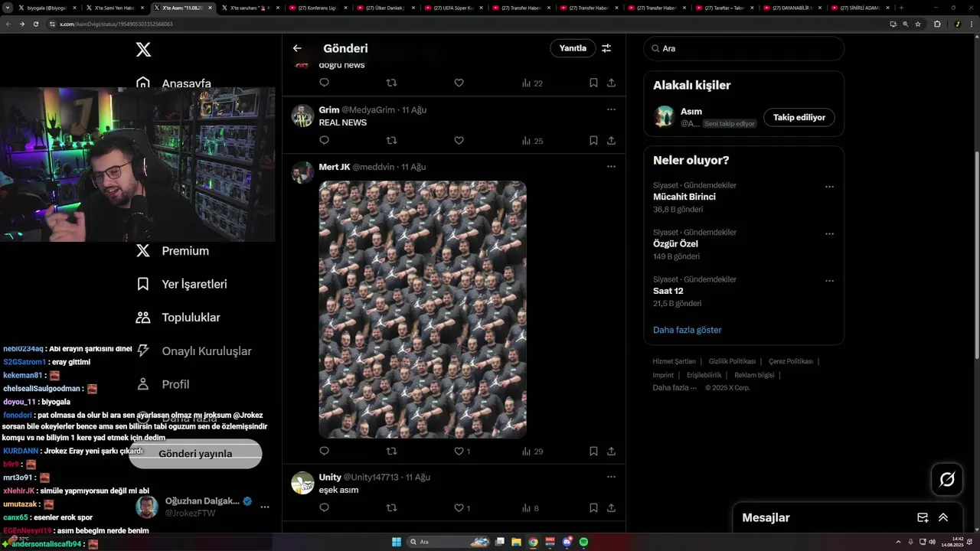Reply to Unity's eşek asım post
The image size is (980, 551).
click(324, 508)
